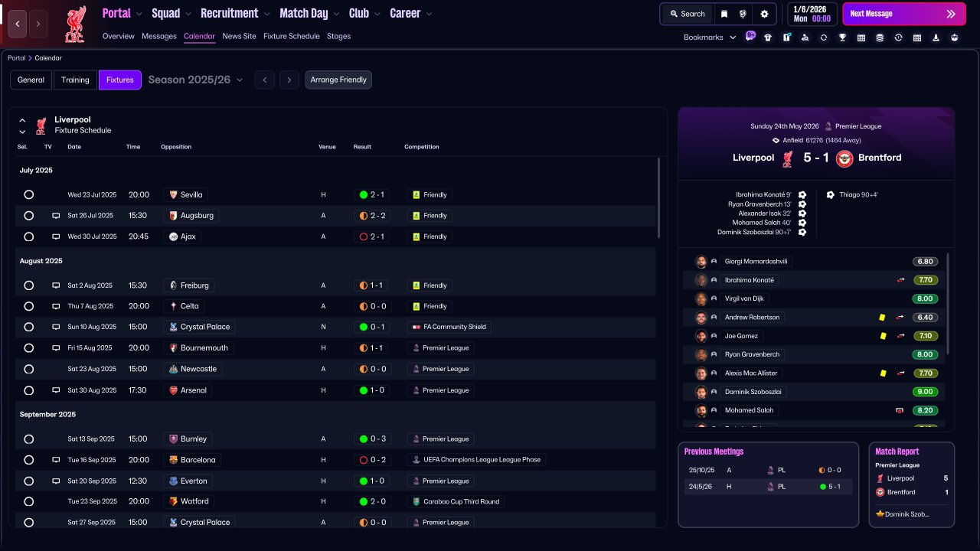The image size is (980, 551).
Task: Open the shirt shortcut icon
Action: (768, 37)
